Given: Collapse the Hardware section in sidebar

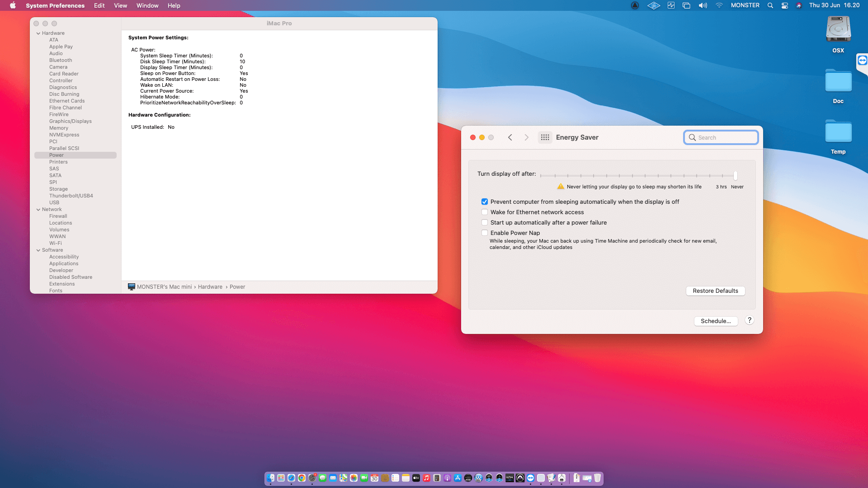Looking at the screenshot, I should pyautogui.click(x=38, y=33).
